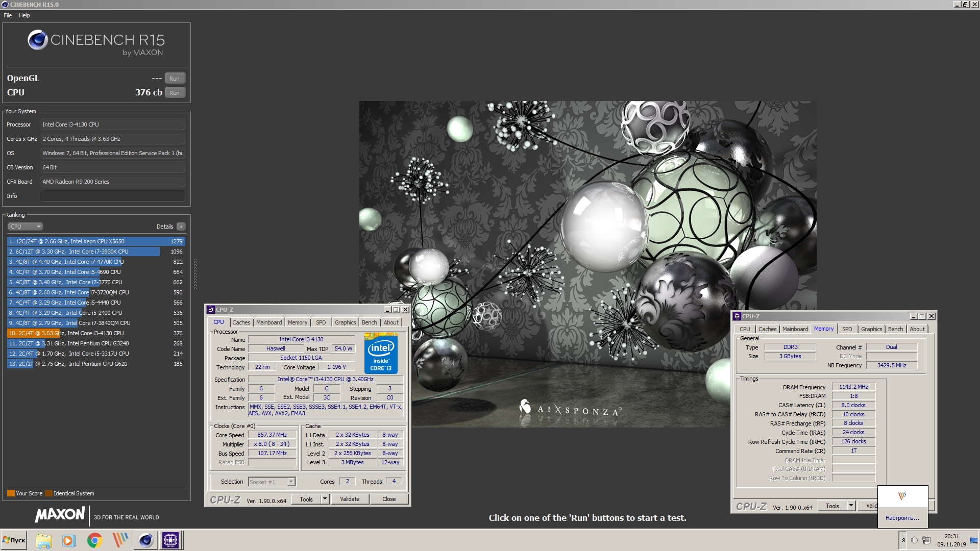Select ranking row Core i7-3720QM

tap(96, 292)
